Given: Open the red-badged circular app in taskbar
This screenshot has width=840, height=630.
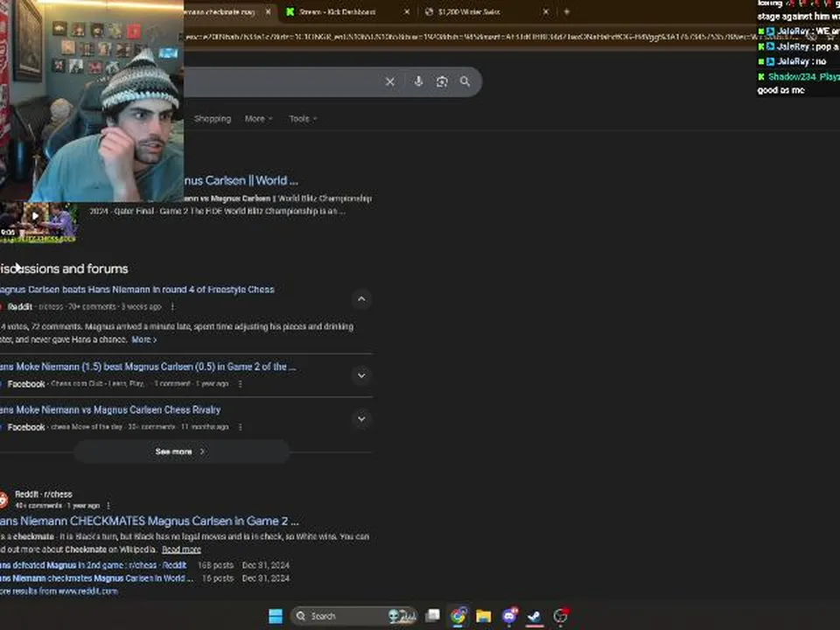Looking at the screenshot, I should pyautogui.click(x=560, y=616).
